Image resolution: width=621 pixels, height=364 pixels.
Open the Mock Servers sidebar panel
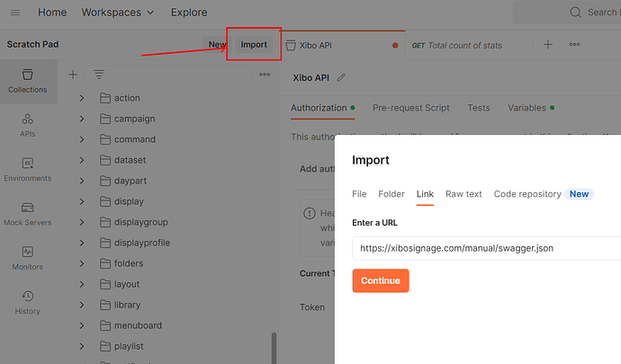27,213
